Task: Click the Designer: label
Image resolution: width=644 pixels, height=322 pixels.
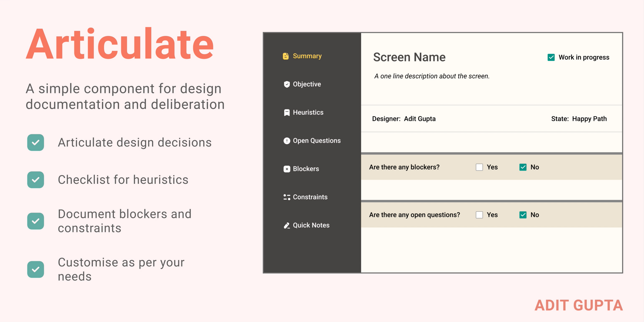Action: (386, 119)
